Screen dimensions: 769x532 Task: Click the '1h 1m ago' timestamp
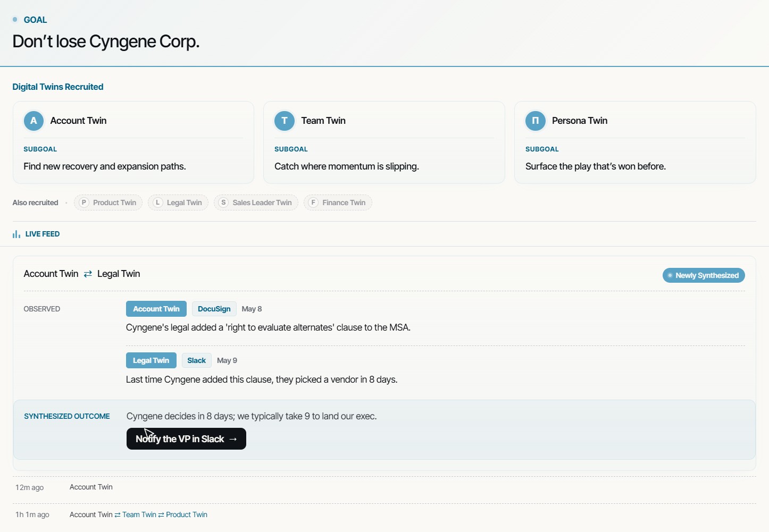32,514
